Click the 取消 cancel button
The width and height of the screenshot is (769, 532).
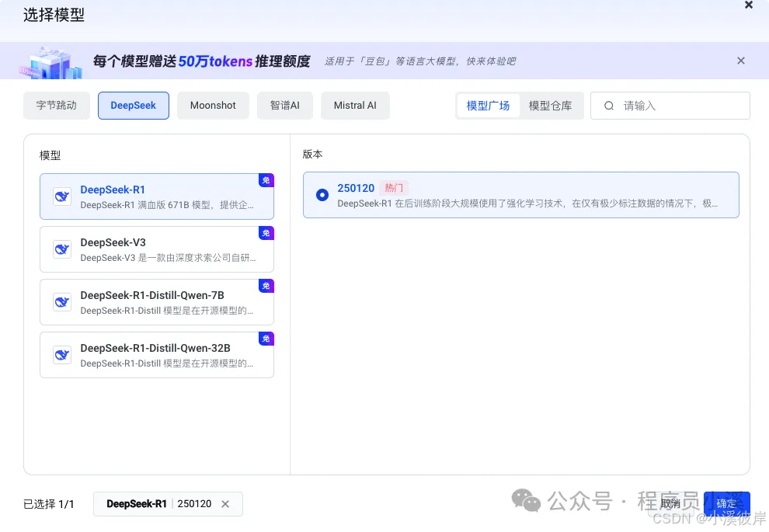point(670,503)
